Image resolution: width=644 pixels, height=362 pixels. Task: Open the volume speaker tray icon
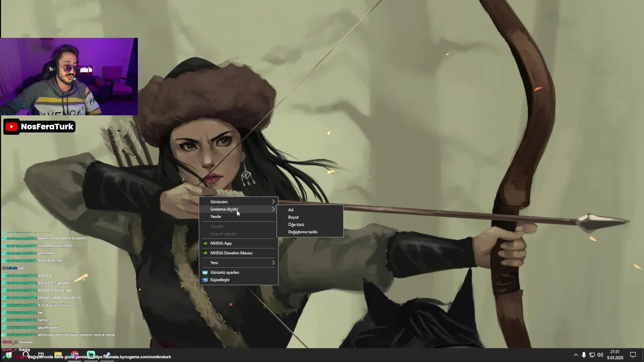[600, 355]
